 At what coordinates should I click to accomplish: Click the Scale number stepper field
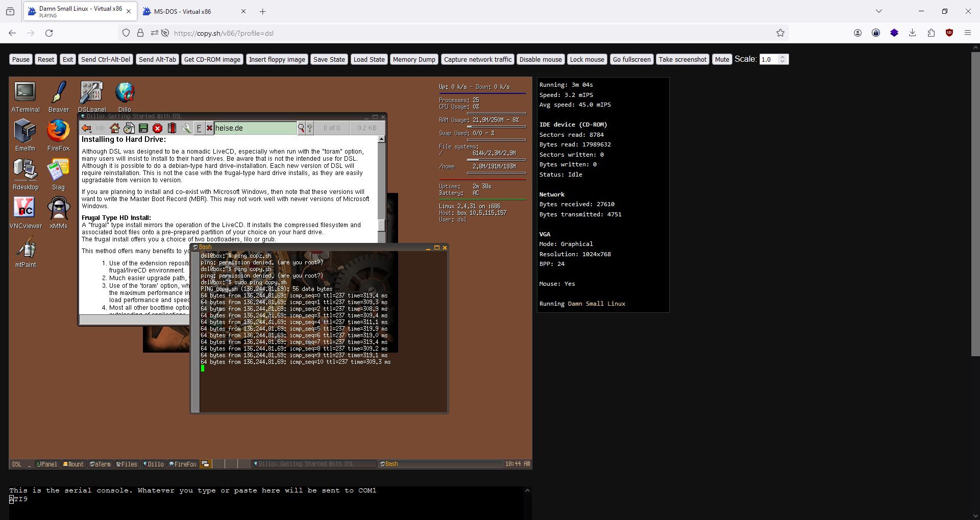pyautogui.click(x=774, y=60)
